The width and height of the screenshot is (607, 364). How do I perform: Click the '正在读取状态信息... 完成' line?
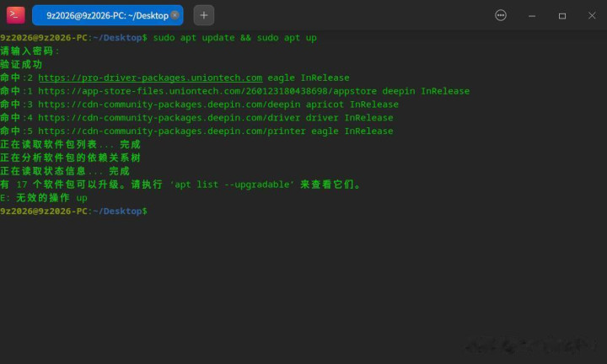pos(65,171)
